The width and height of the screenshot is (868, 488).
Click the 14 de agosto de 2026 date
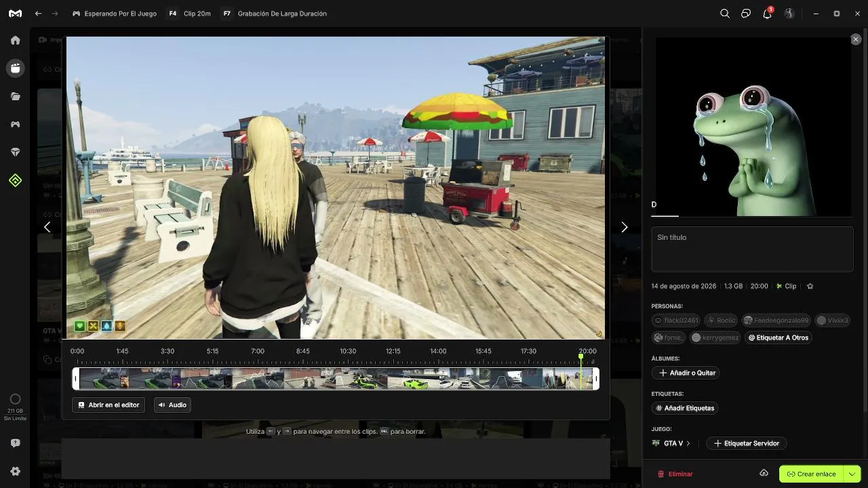(684, 286)
